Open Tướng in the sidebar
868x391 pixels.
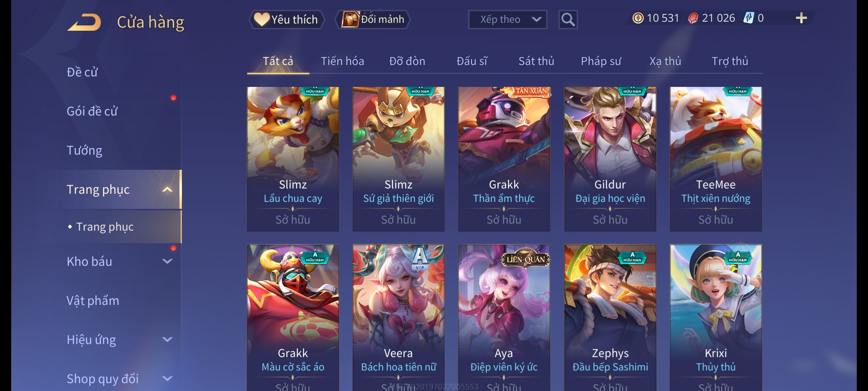click(84, 150)
